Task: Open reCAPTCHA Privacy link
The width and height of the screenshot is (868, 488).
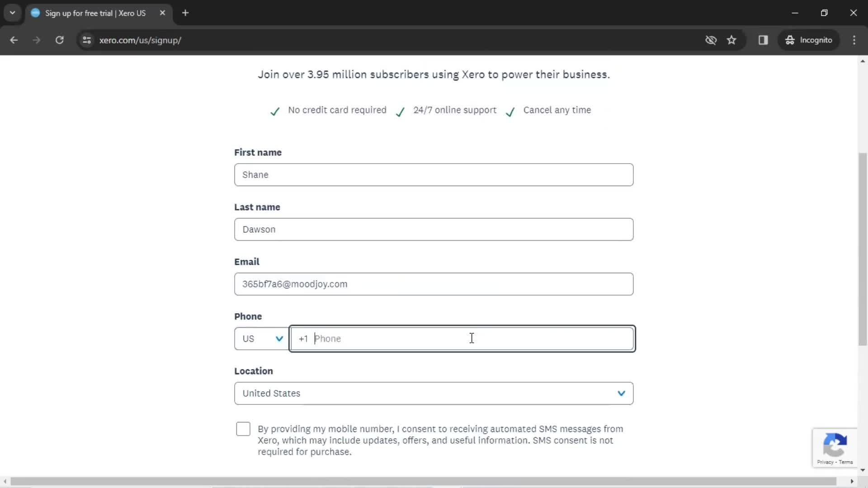Action: pos(825,462)
